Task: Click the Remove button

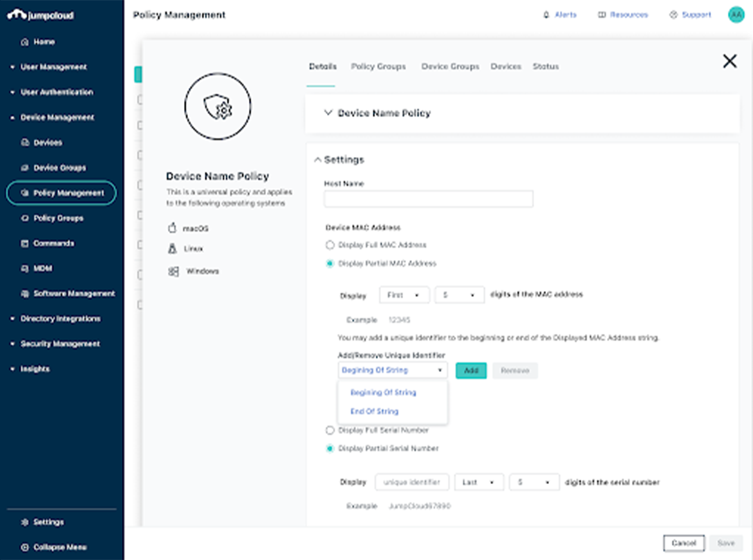Action: (515, 370)
